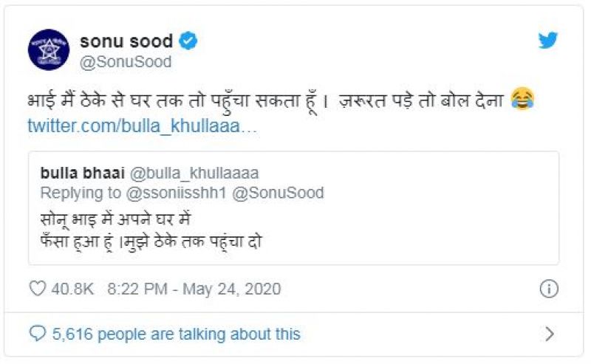The image size is (591, 364).
Task: Open the twitter.com/bulla_khullaaa… link
Action: 143,126
